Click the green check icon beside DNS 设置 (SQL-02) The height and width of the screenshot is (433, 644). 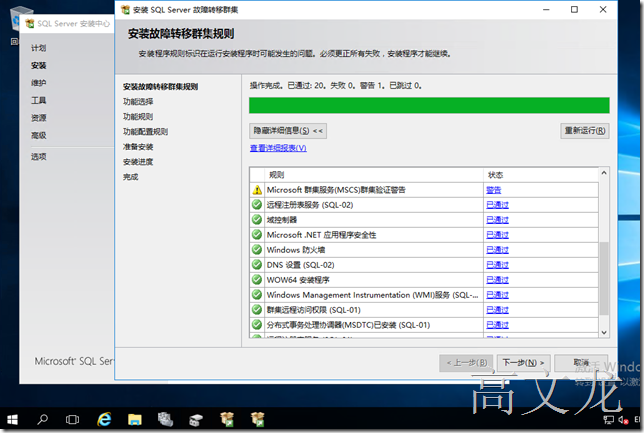(x=257, y=265)
